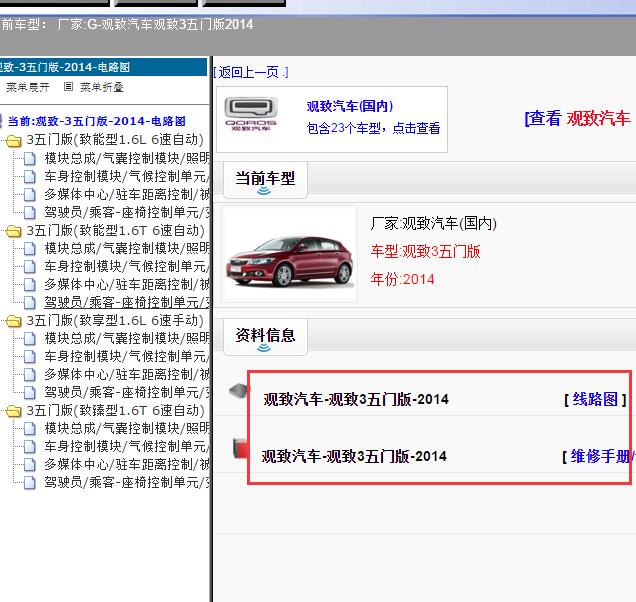This screenshot has width=636, height=602.
Task: Click document icon of 模块总成 in 致臻型1.6T folder
Action: point(30,429)
